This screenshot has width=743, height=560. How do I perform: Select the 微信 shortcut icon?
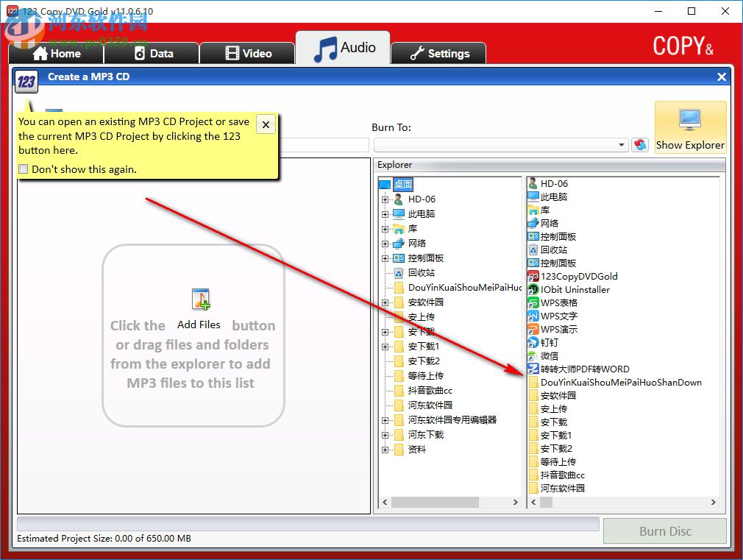tap(533, 355)
